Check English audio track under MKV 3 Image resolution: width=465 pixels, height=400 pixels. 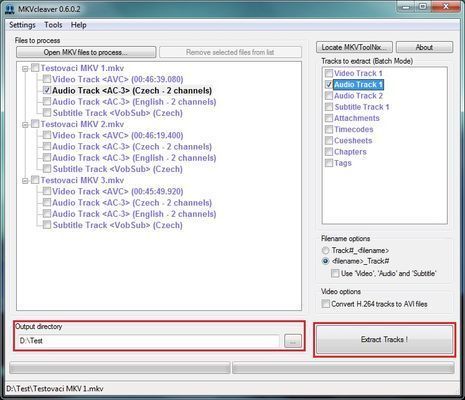click(x=47, y=213)
